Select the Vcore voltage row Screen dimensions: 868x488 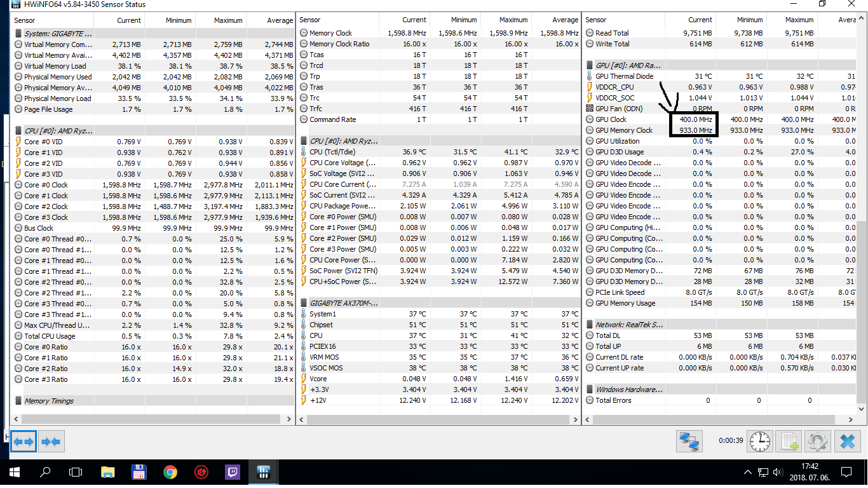(x=438, y=379)
